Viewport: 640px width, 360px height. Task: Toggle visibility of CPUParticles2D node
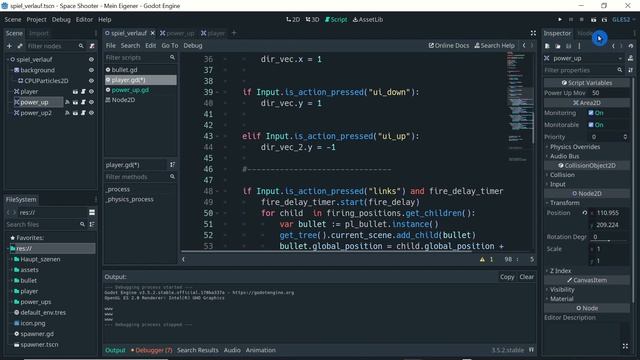[91, 81]
